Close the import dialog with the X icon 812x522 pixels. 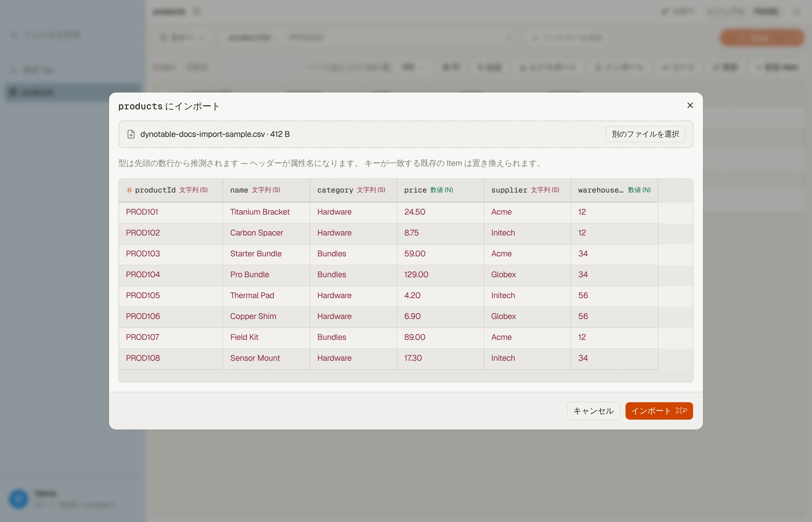click(690, 106)
